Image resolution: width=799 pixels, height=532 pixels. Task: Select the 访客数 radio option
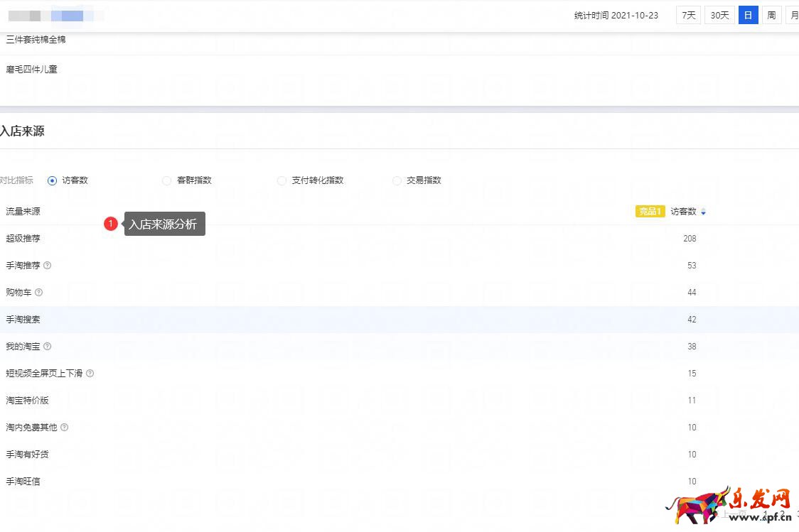[x=52, y=180]
